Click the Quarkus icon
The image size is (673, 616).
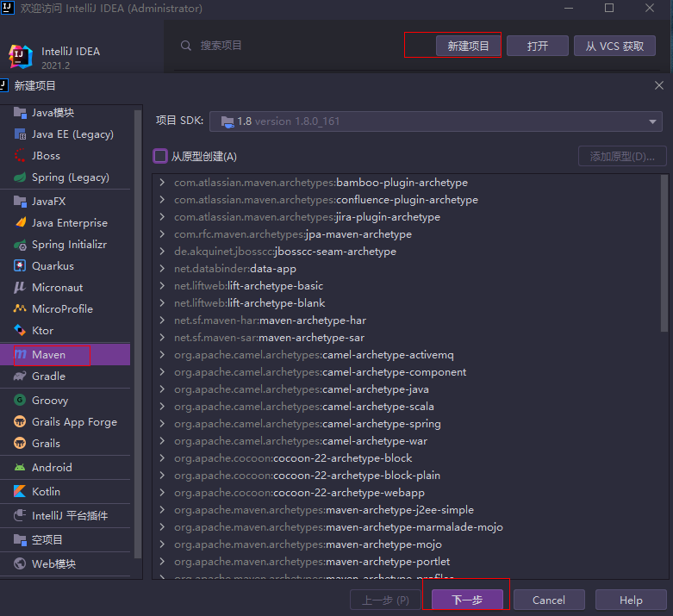click(x=20, y=265)
